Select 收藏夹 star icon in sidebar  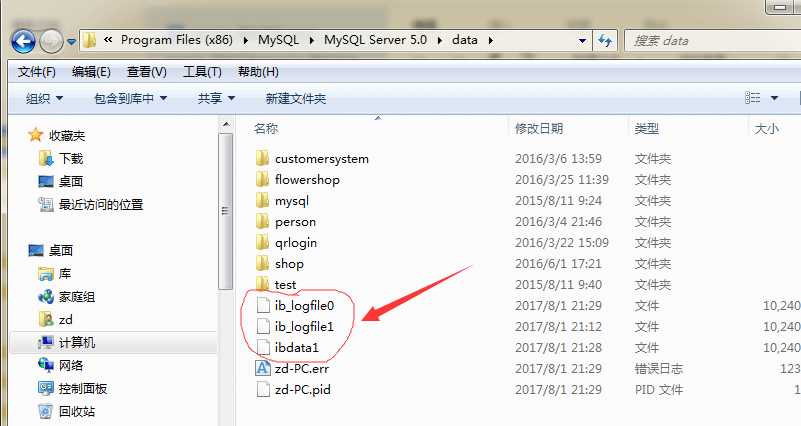pos(35,135)
